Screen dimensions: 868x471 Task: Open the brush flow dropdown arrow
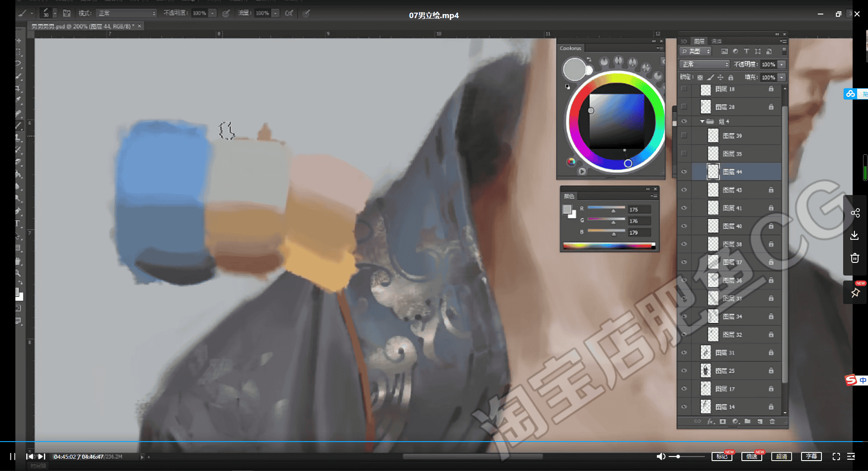tap(275, 13)
